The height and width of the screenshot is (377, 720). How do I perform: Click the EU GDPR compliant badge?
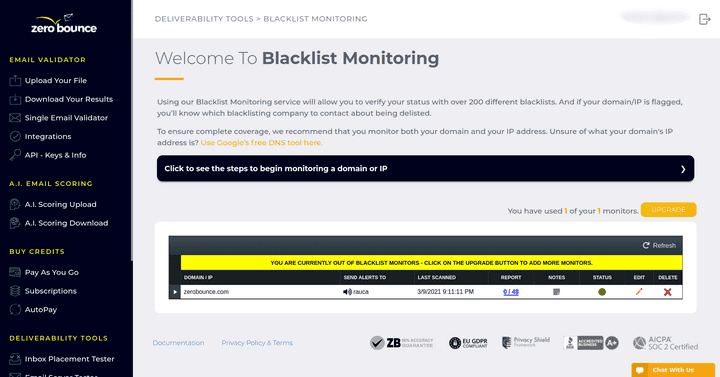[468, 343]
